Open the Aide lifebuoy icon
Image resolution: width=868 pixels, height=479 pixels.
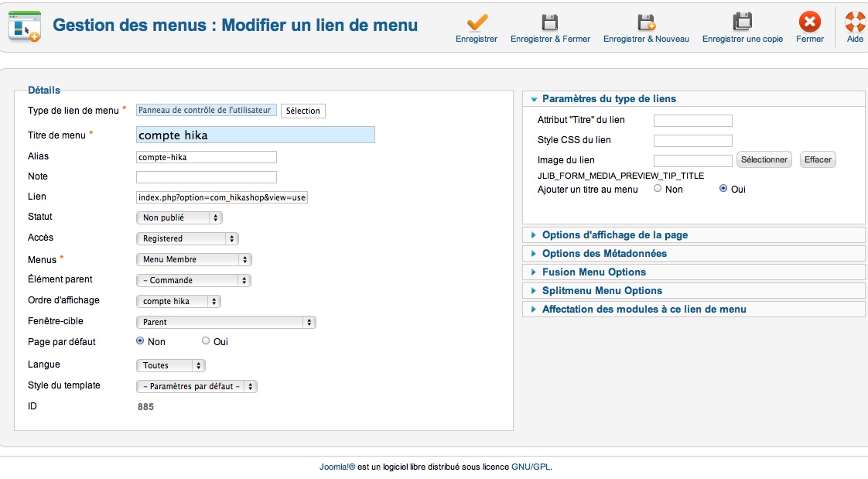(x=856, y=22)
